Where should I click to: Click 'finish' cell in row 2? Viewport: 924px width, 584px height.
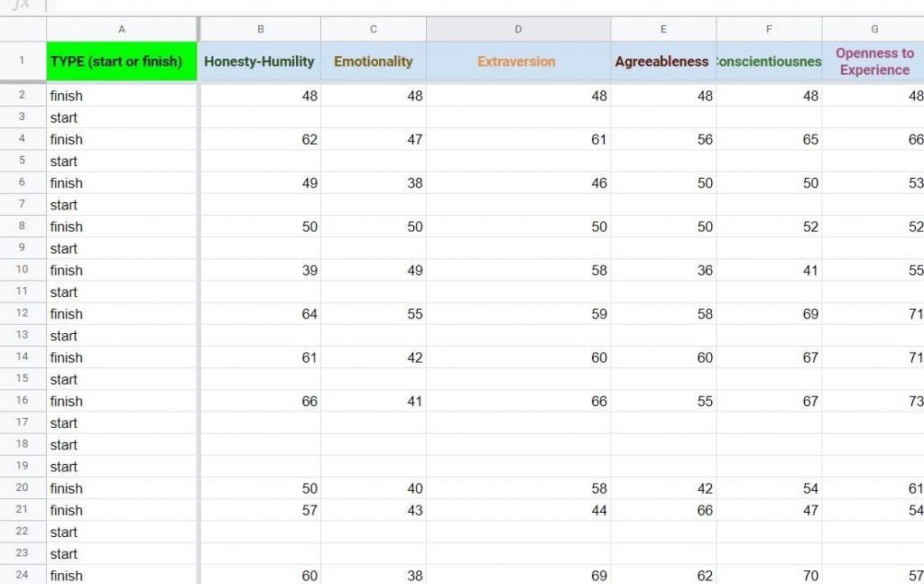122,96
